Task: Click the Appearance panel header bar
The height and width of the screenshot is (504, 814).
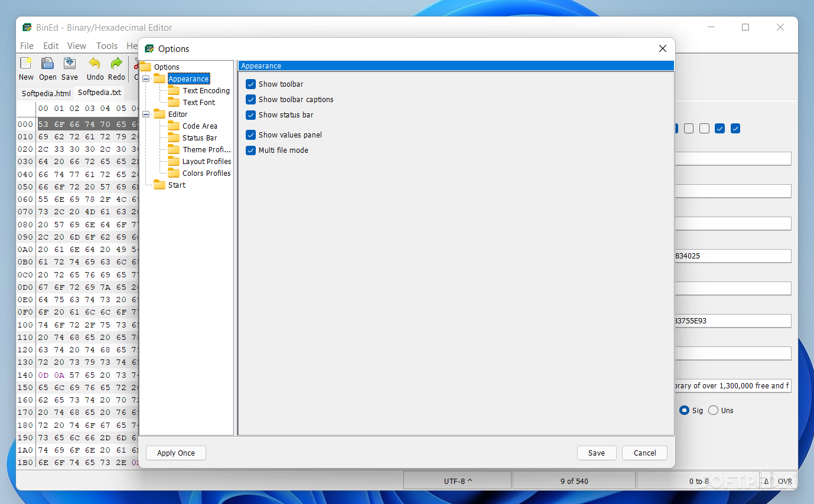Action: click(455, 66)
